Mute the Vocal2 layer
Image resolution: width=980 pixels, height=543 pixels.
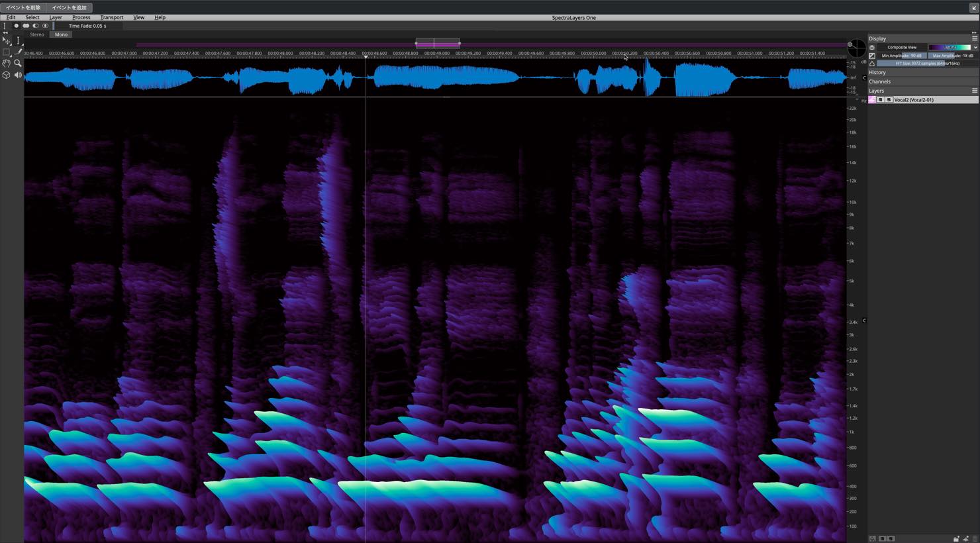click(881, 100)
